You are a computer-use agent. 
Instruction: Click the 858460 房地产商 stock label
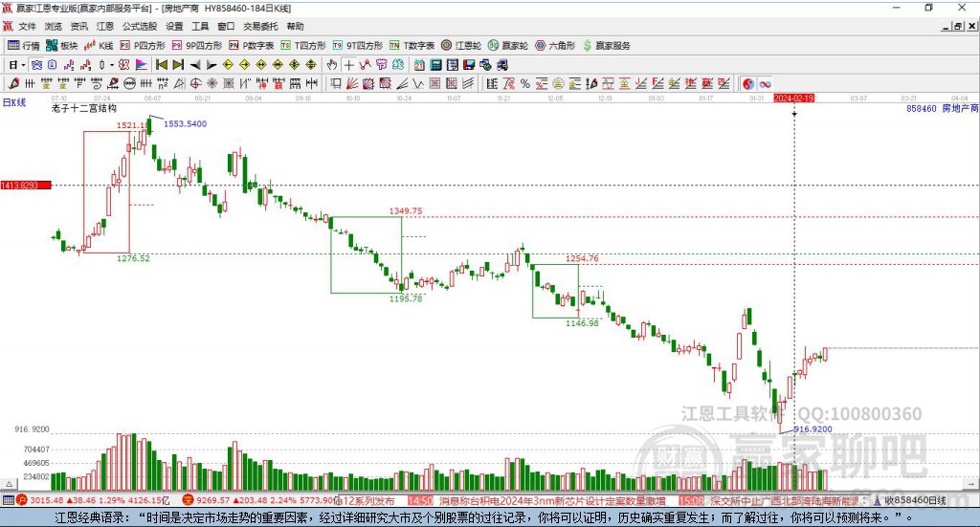click(x=942, y=109)
